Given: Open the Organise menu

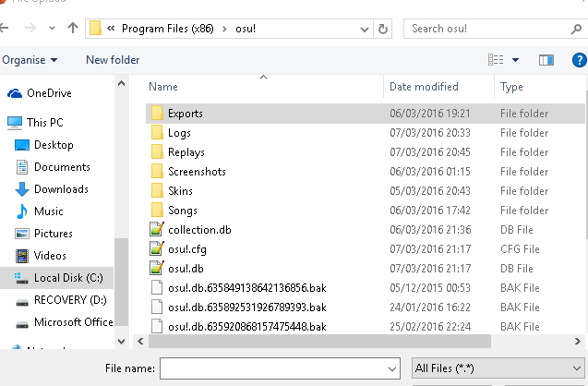Looking at the screenshot, I should [x=30, y=60].
